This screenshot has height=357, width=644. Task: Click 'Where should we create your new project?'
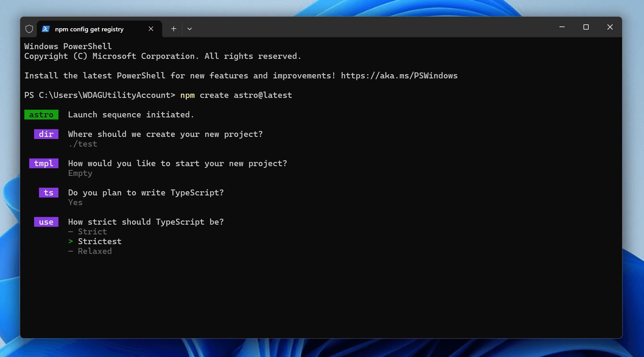[x=166, y=134]
